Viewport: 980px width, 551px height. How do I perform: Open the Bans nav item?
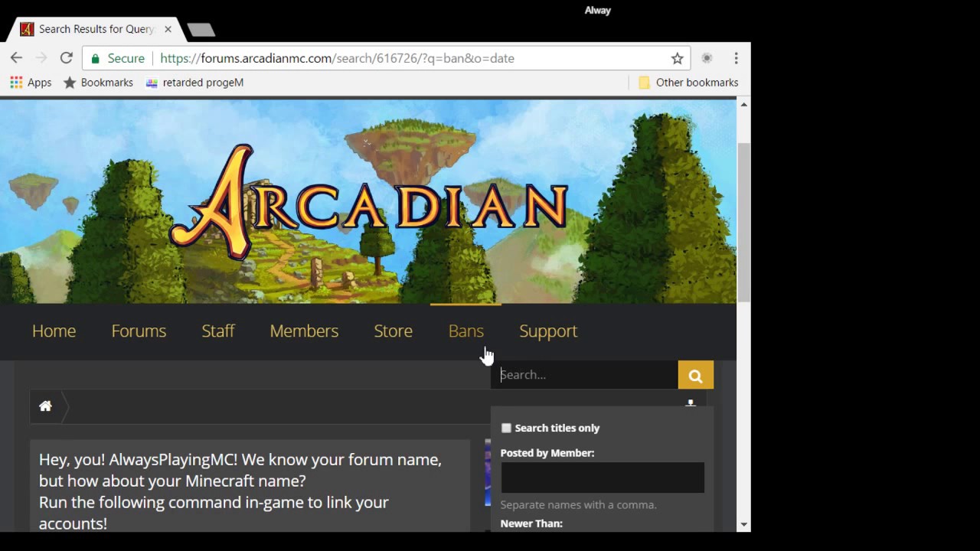pyautogui.click(x=465, y=331)
